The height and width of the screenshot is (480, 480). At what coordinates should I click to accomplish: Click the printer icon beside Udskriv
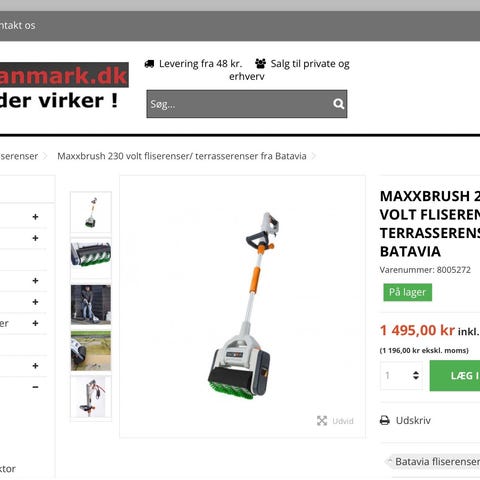point(385,420)
